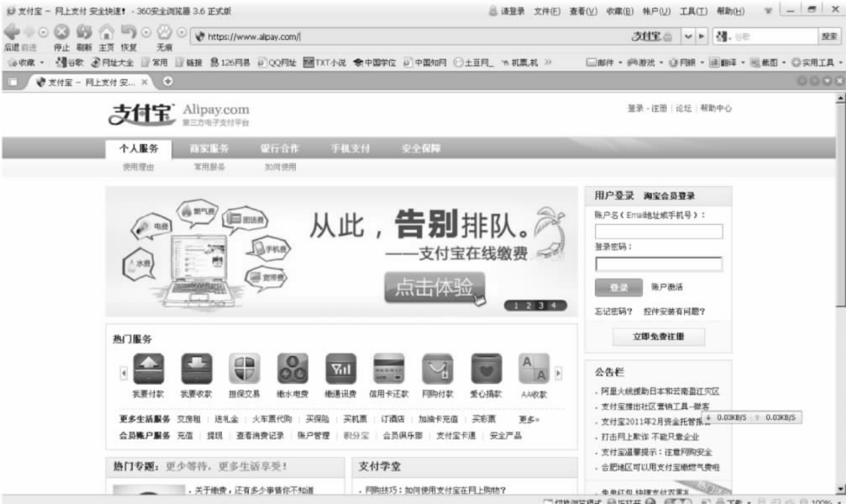846x504 pixels.
Task: Open the QQ网址 bookmark
Action: click(x=277, y=62)
